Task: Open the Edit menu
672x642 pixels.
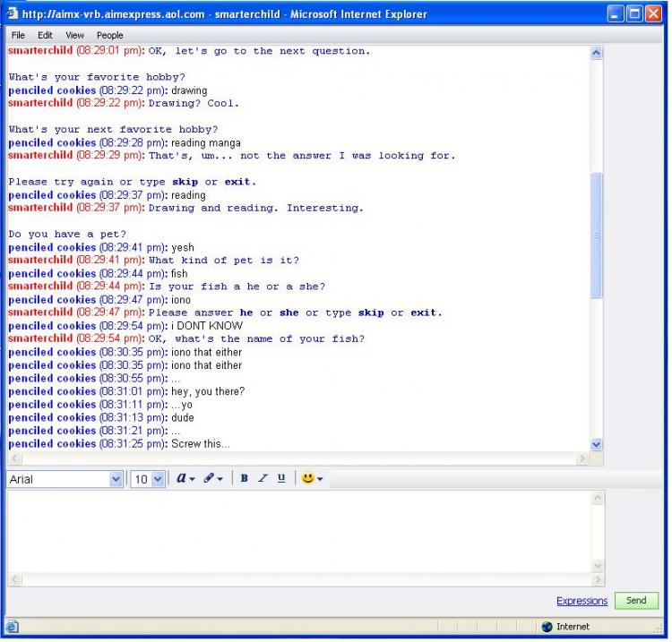Action: [x=45, y=35]
